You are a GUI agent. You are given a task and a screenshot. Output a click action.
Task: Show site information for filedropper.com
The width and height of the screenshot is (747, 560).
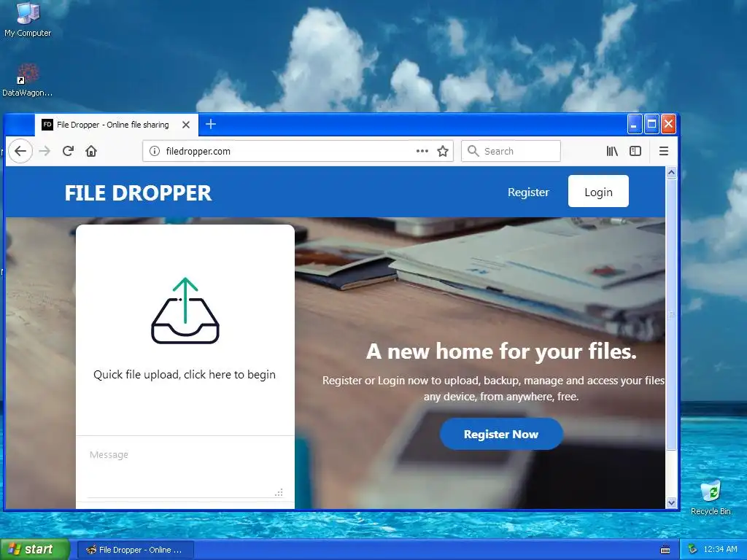point(155,151)
